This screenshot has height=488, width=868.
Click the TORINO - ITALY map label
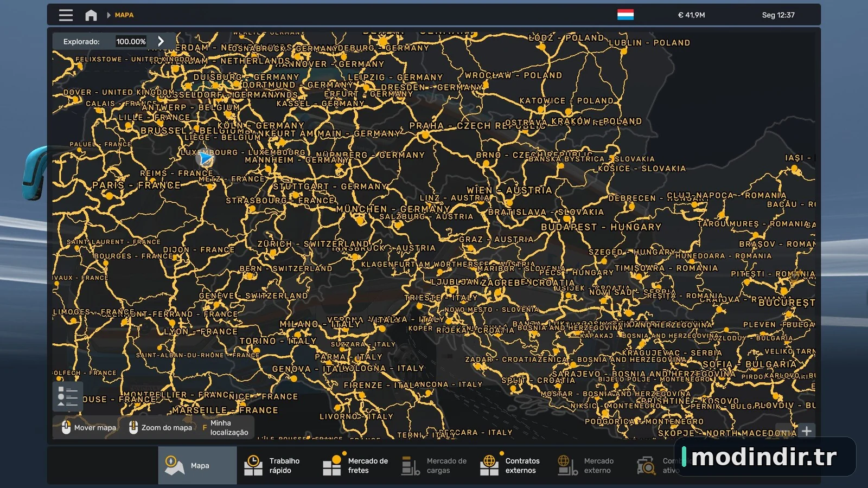pyautogui.click(x=278, y=341)
